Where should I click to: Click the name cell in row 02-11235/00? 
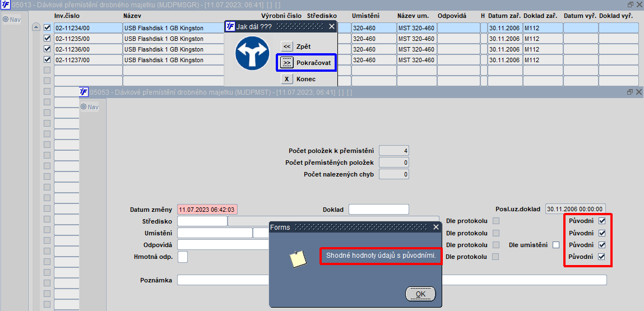pos(174,38)
